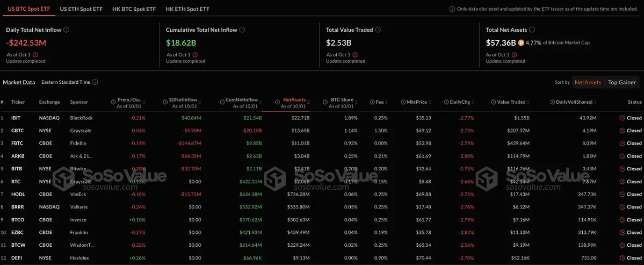644x265 pixels.
Task: Click info icon on DailyVol(Shares) column header
Action: click(553, 102)
